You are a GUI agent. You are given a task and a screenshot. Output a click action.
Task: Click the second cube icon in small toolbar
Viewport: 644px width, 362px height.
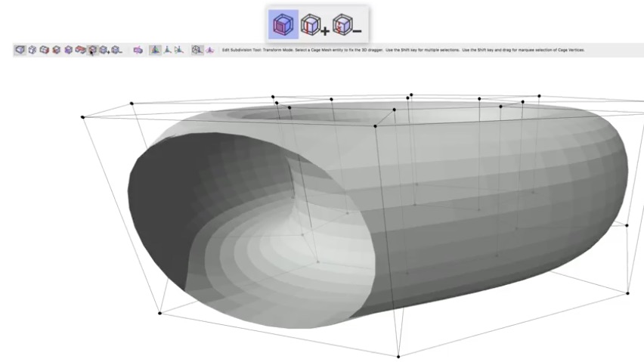[x=33, y=51]
